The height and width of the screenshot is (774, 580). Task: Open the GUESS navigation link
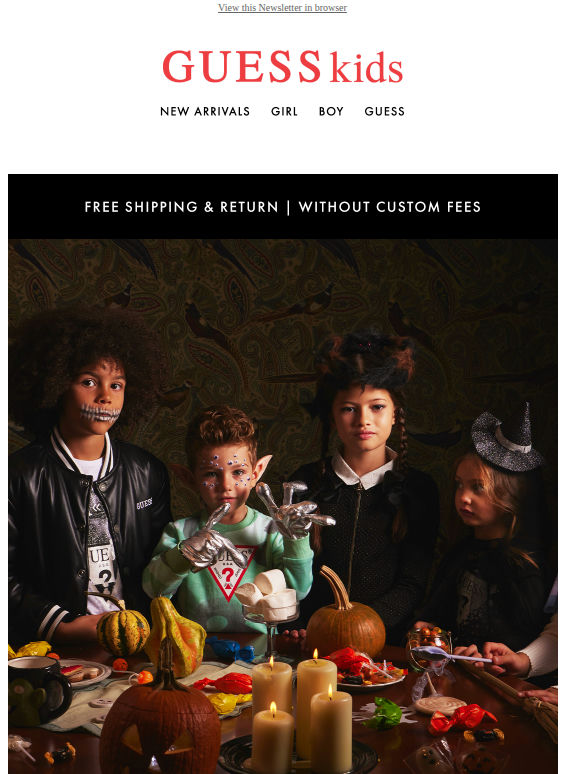coord(385,112)
